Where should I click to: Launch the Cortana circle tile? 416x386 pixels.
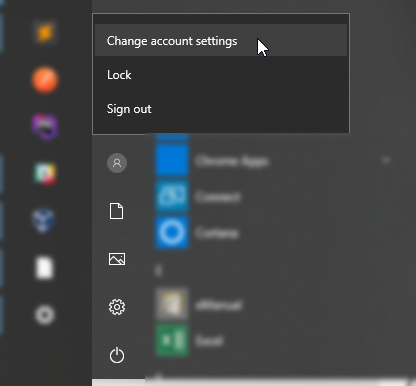pos(172,232)
